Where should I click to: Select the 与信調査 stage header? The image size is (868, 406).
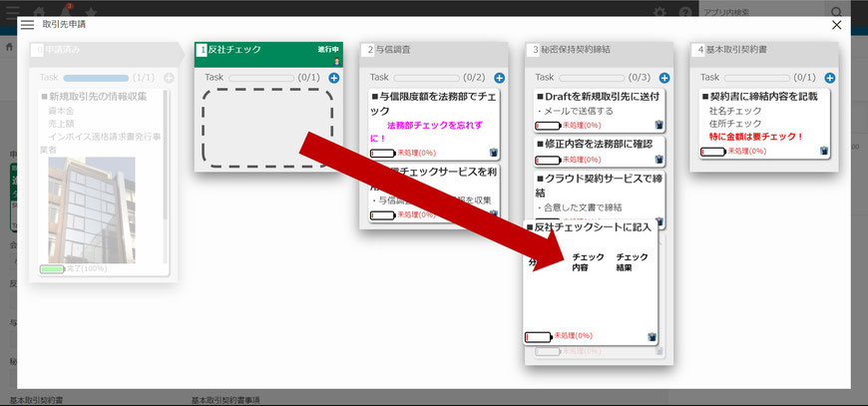433,49
